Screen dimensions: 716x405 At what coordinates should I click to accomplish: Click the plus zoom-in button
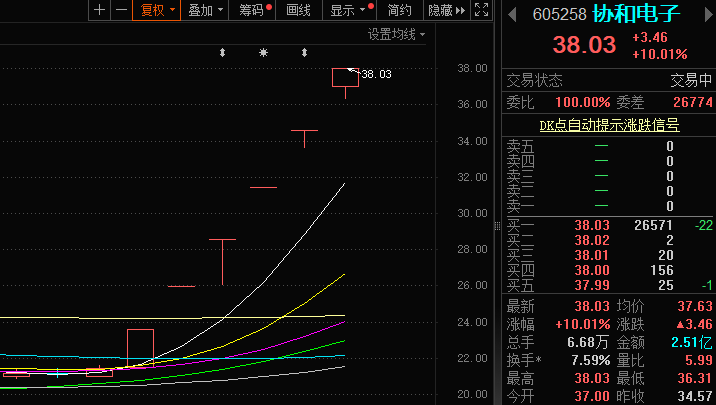coord(99,10)
